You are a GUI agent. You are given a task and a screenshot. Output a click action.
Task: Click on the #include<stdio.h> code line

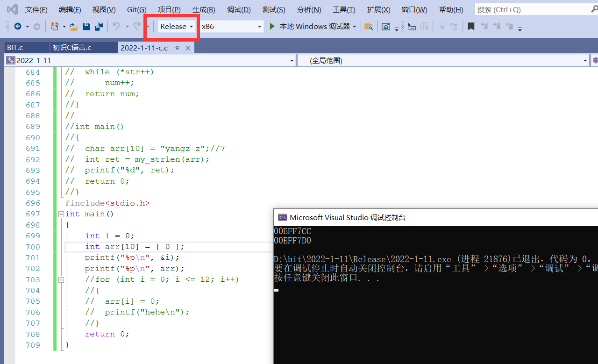click(107, 203)
